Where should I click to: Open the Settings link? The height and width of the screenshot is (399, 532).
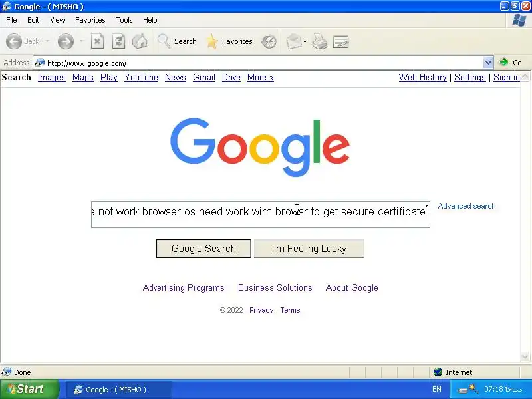(x=470, y=78)
